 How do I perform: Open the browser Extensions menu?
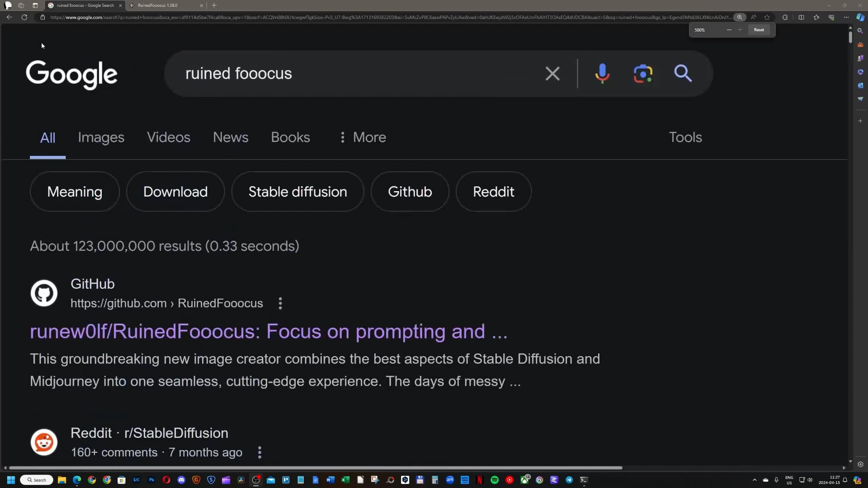coord(785,17)
